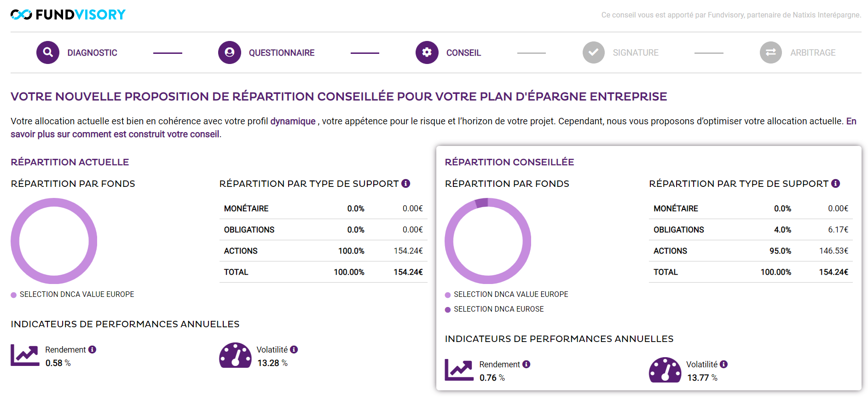Show info for advised Volatilité indicator
868x400 pixels.
click(x=724, y=365)
